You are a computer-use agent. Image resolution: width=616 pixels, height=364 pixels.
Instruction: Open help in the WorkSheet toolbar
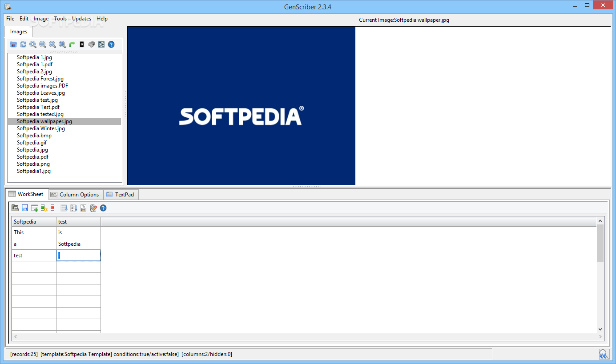[x=103, y=208]
